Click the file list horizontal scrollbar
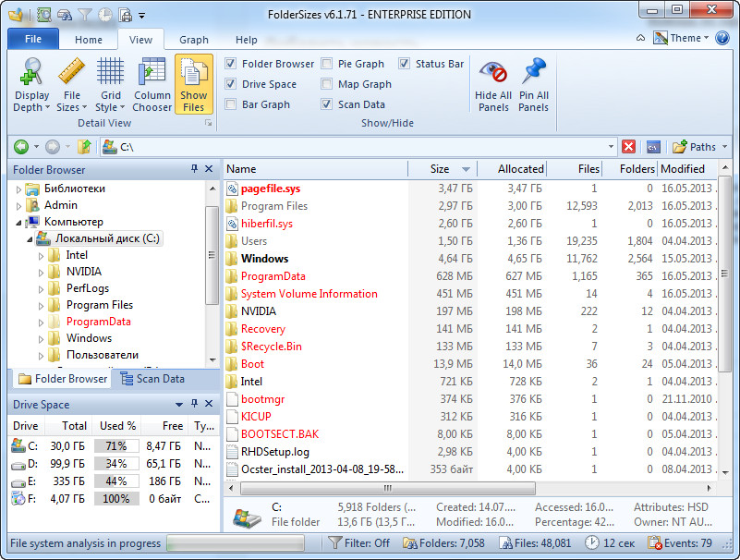The image size is (740, 560). (387, 488)
